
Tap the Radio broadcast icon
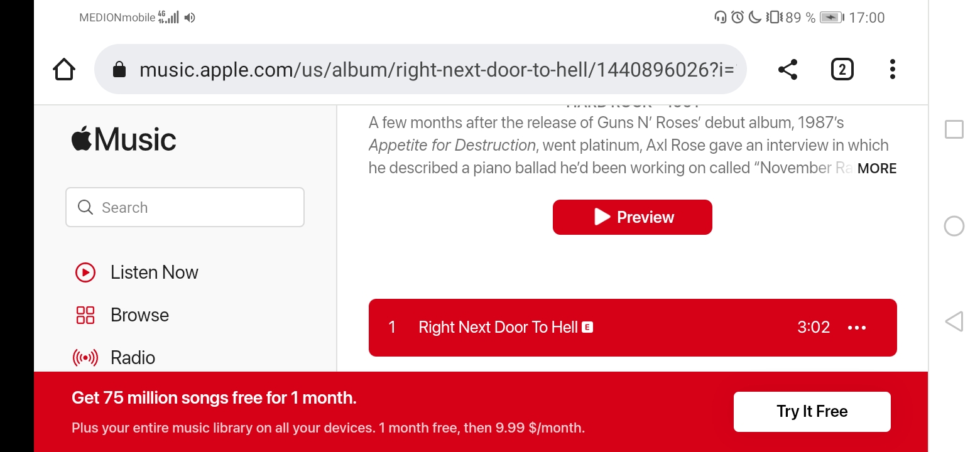[x=85, y=358]
